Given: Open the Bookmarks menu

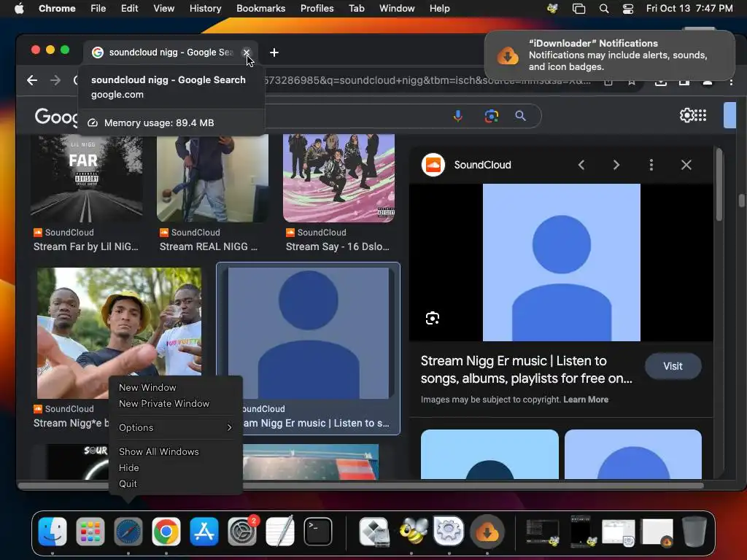Looking at the screenshot, I should 260,9.
